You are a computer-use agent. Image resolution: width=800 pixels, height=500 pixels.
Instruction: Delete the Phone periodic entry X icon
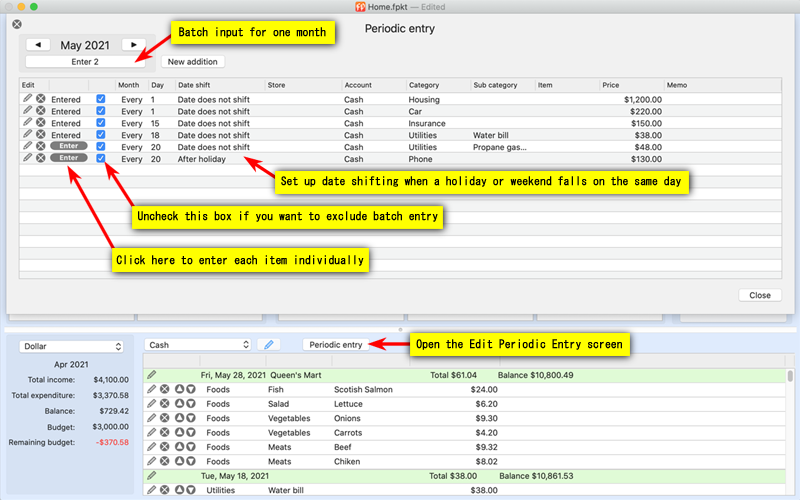pyautogui.click(x=41, y=158)
